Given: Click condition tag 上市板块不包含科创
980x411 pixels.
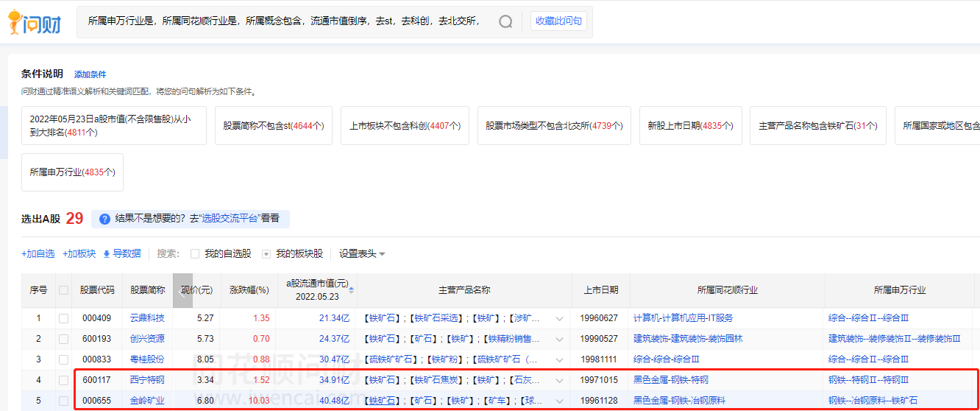Looking at the screenshot, I should point(405,125).
